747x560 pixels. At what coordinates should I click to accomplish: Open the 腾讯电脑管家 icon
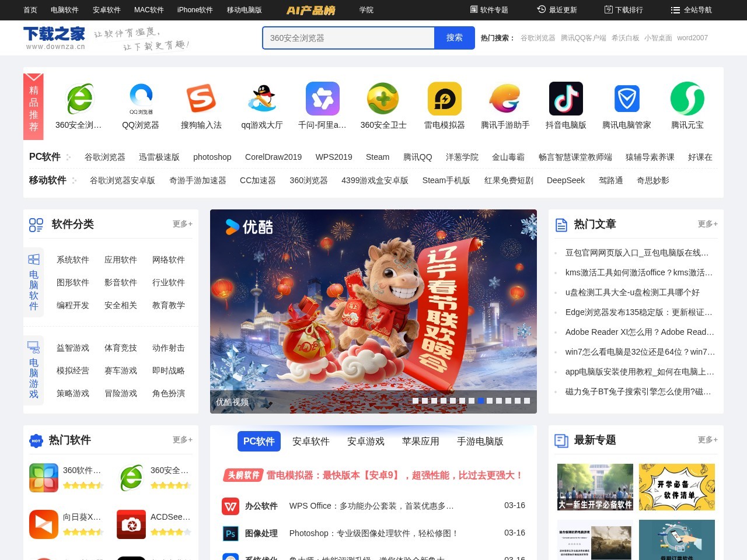point(626,98)
